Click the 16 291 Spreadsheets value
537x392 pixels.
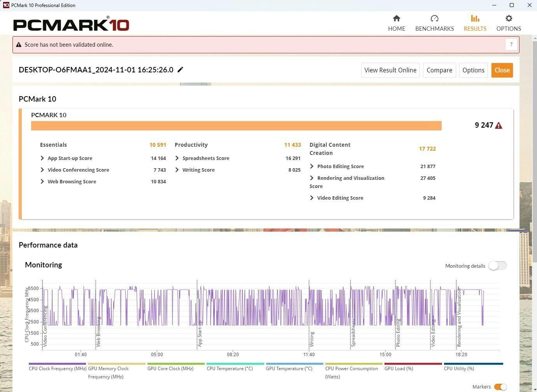coord(293,158)
